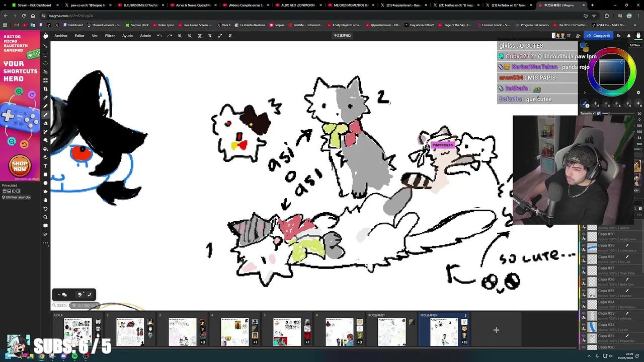Open three-dot menu of page 中文区専用2
This screenshot has width=644, height=362.
coord(465,315)
